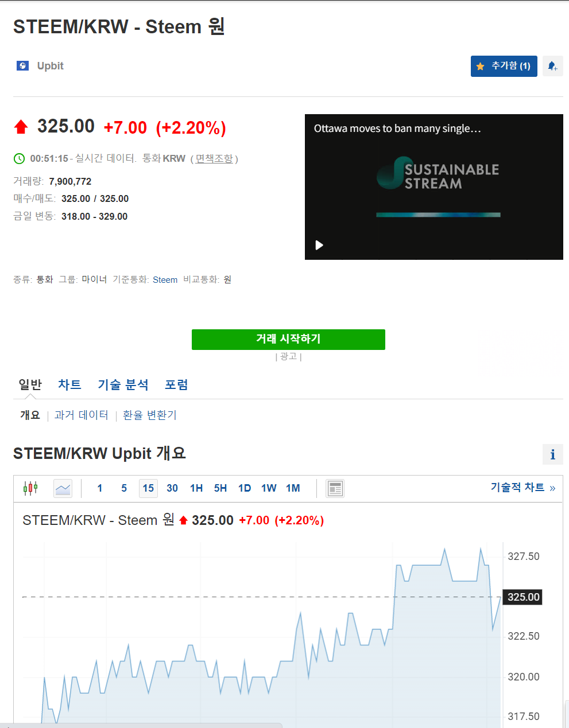Select the 15 minute chart interval
This screenshot has height=728, width=569.
coord(148,488)
